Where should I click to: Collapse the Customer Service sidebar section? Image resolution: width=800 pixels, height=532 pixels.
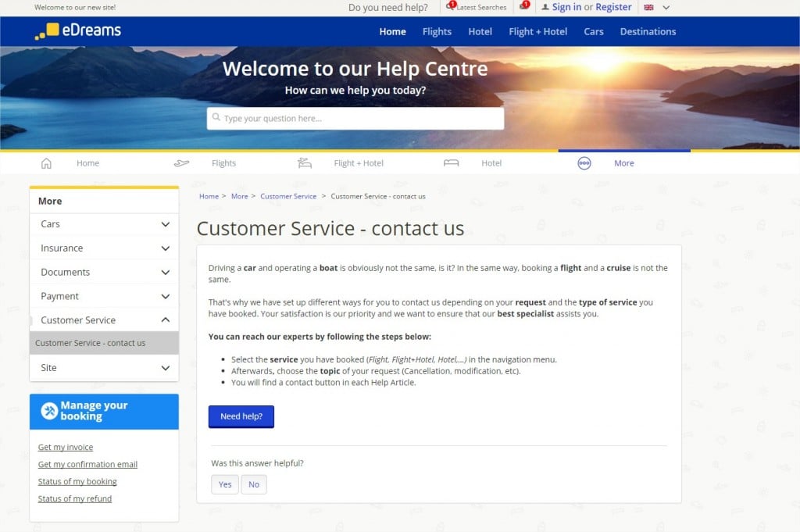point(165,320)
